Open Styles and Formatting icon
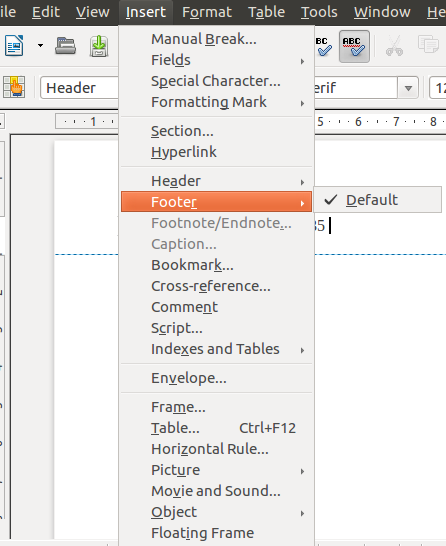 [14, 87]
